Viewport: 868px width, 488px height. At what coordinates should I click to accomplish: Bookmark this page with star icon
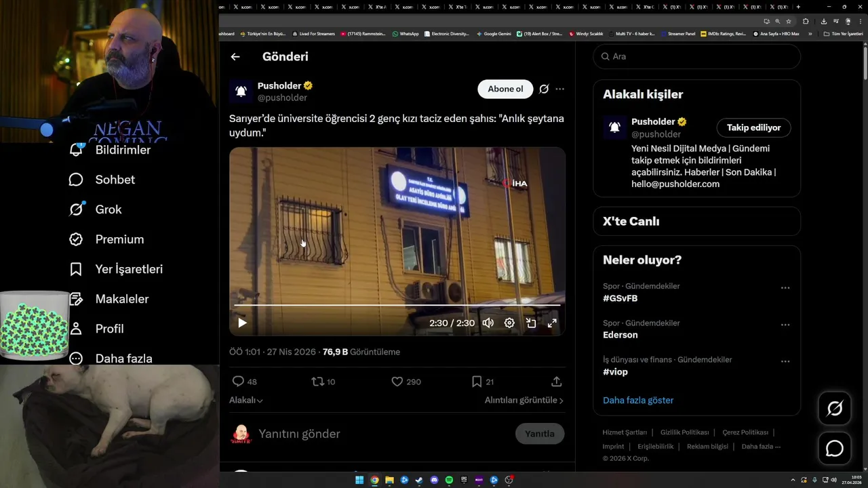pyautogui.click(x=789, y=21)
